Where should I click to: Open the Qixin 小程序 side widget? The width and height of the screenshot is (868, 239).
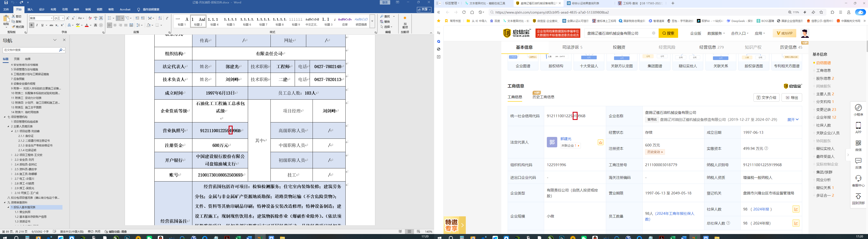(858, 110)
